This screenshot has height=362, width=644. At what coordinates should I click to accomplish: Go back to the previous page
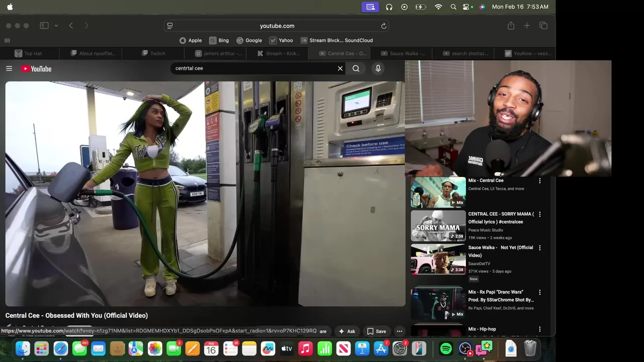[71, 26]
